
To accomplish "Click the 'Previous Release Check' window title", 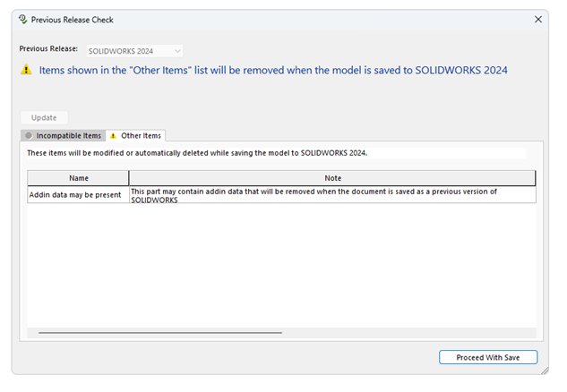I will 73,20.
